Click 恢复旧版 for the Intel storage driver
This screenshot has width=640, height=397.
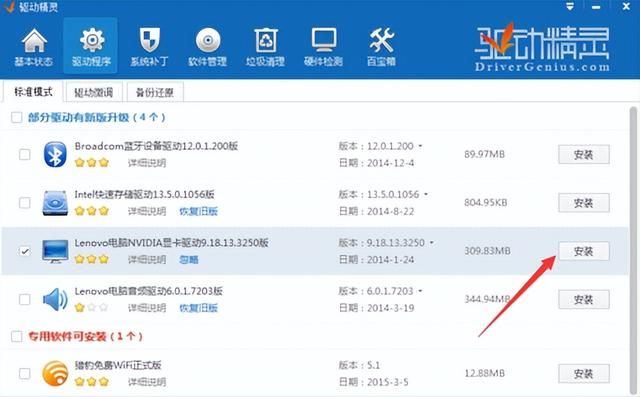pyautogui.click(x=198, y=211)
